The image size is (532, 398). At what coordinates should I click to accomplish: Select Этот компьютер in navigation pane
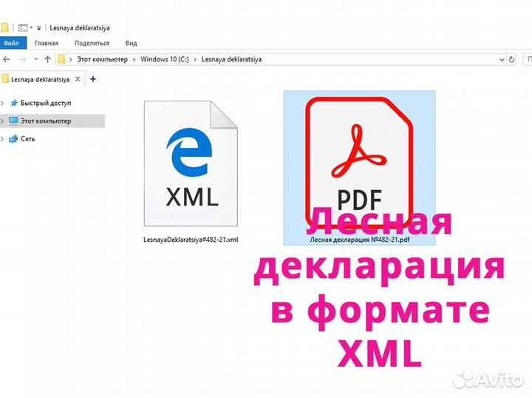click(46, 121)
